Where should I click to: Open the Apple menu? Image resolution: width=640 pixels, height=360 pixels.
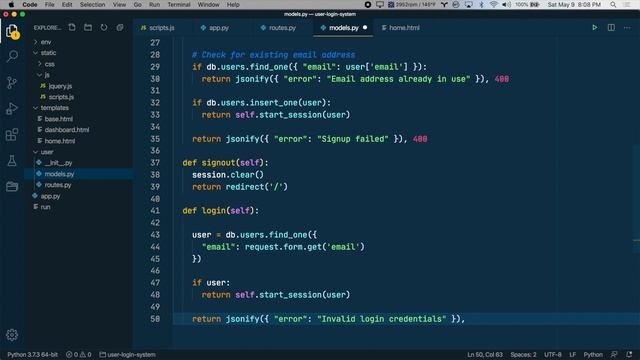[11, 4]
